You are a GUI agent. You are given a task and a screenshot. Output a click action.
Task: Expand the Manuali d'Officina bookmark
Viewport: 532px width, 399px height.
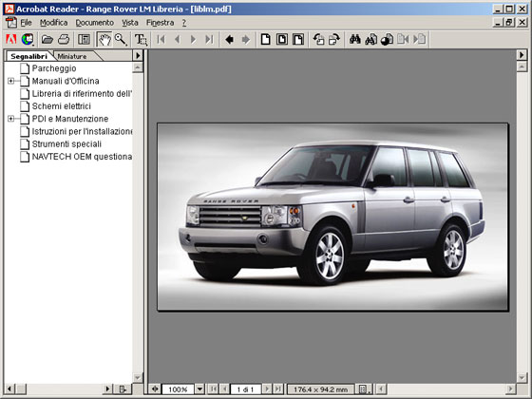pos(10,81)
